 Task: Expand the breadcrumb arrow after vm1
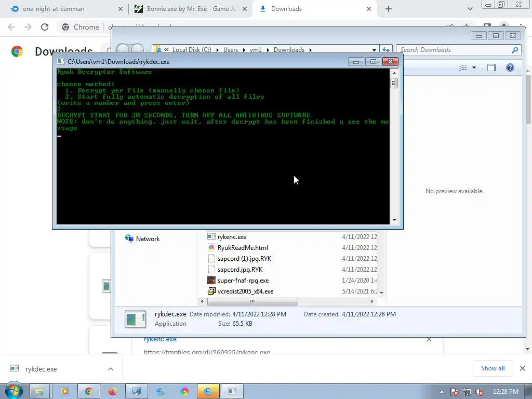point(268,50)
